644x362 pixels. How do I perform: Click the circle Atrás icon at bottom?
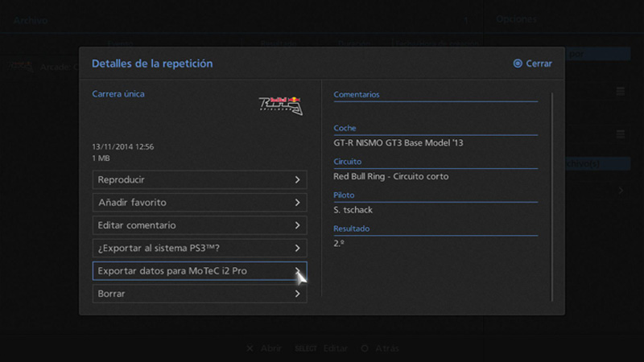[x=365, y=348]
